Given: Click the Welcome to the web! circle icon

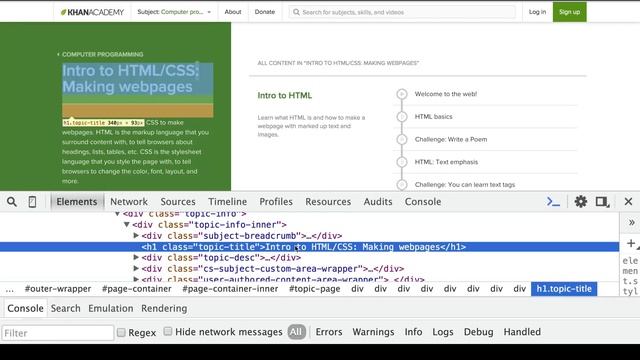Looking at the screenshot, I should point(402,94).
